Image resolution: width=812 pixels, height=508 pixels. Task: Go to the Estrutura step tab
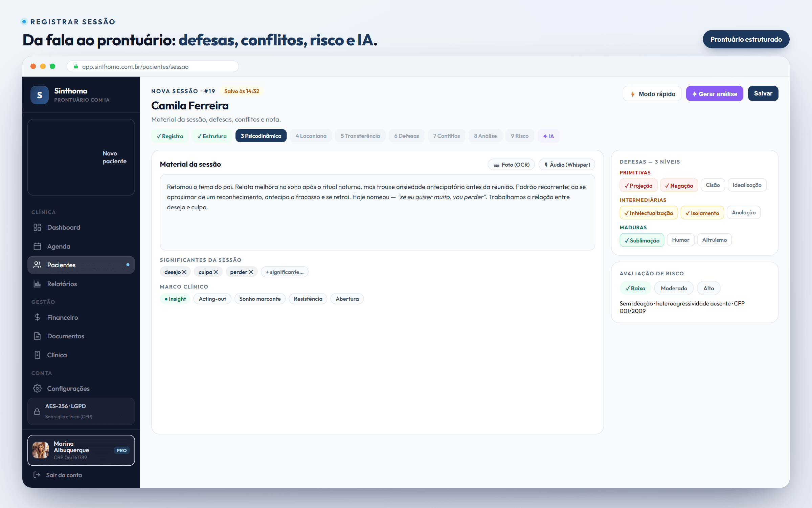tap(212, 136)
